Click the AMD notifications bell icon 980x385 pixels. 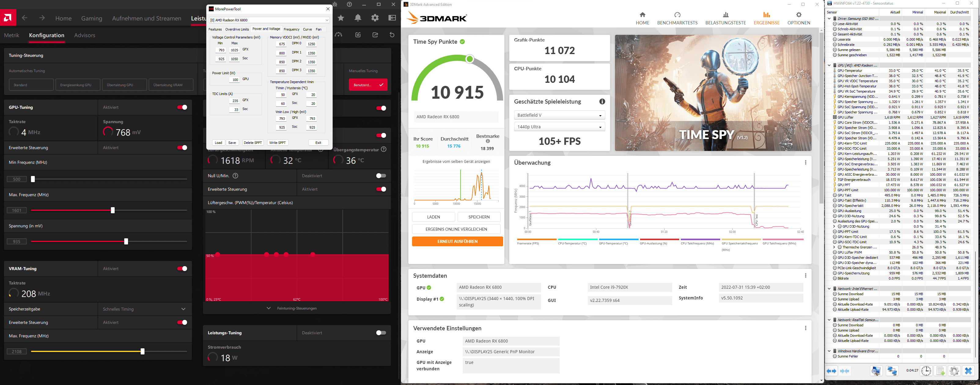tap(358, 18)
